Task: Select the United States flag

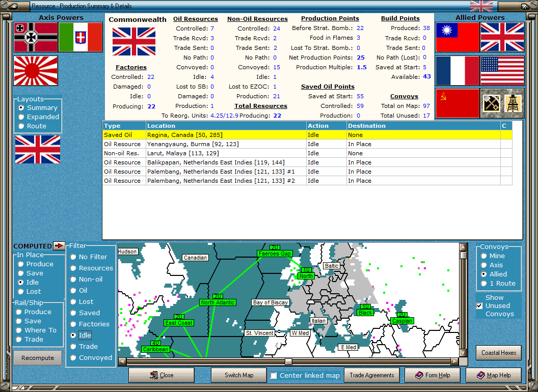Action: click(502, 71)
